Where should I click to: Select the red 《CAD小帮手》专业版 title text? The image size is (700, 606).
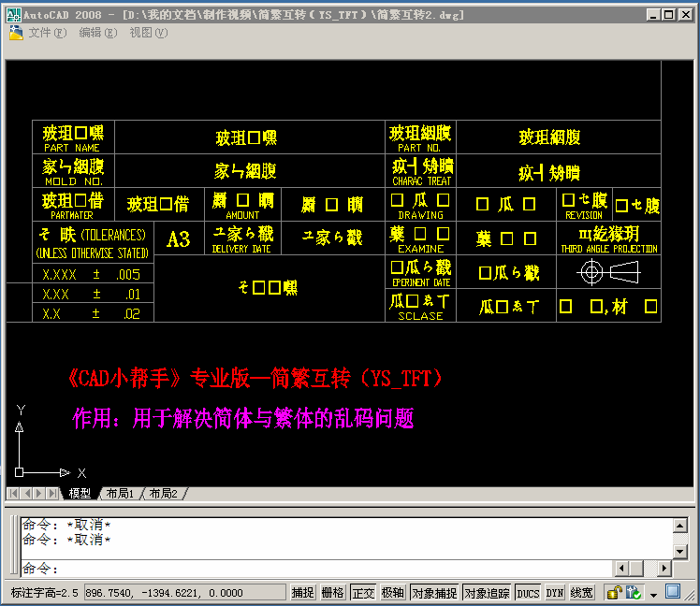255,379
